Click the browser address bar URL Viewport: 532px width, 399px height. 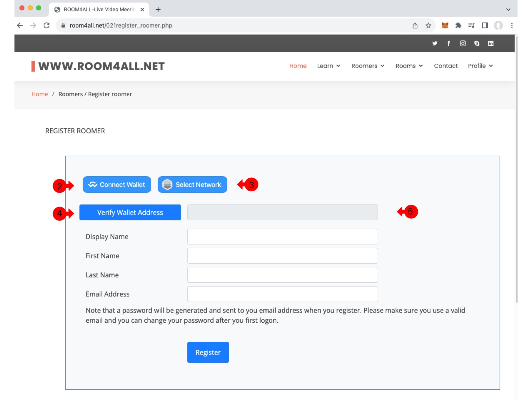point(121,25)
